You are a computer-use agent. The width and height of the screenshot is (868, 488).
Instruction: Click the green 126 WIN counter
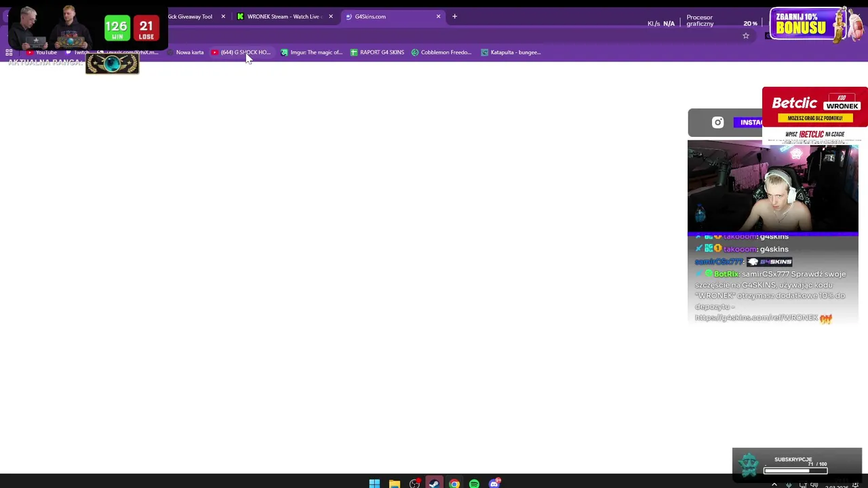pyautogui.click(x=117, y=28)
